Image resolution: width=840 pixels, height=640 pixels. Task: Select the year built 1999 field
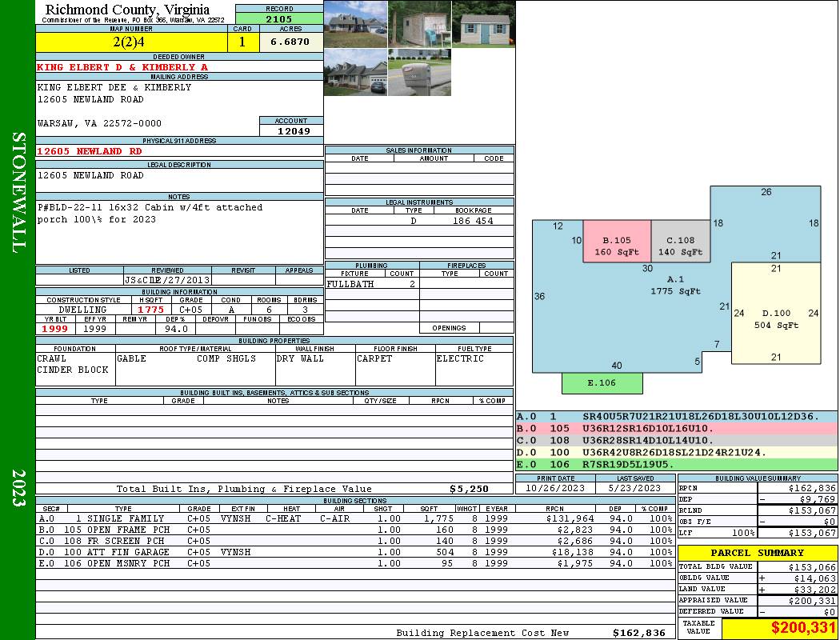point(55,329)
